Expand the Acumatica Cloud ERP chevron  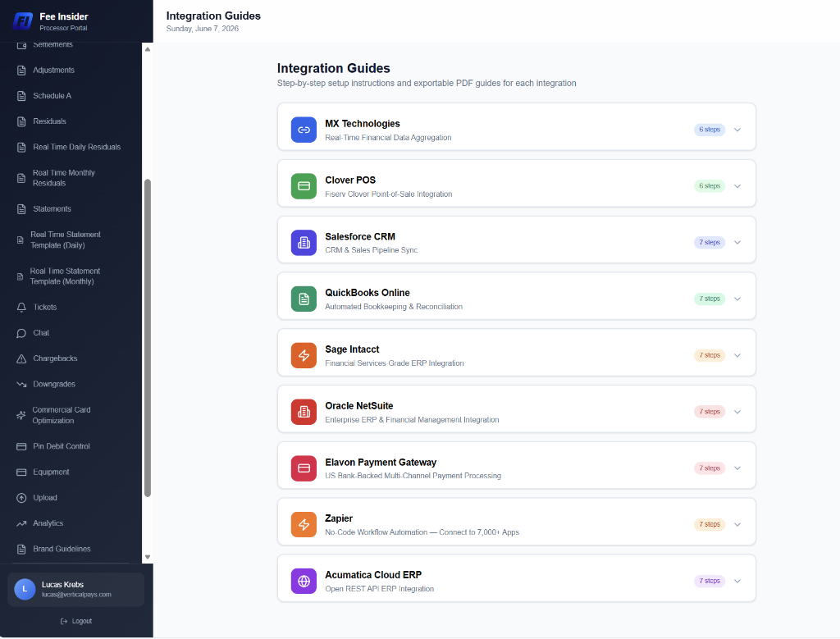tap(737, 581)
